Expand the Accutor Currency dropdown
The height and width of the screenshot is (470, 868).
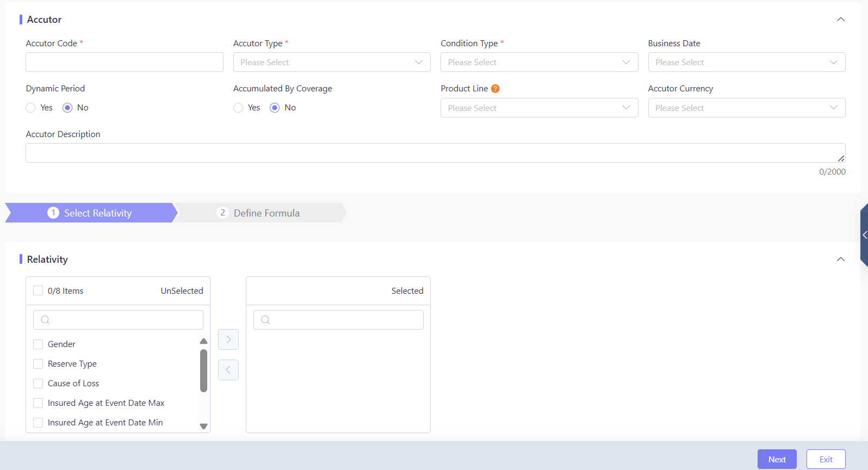[x=747, y=108]
